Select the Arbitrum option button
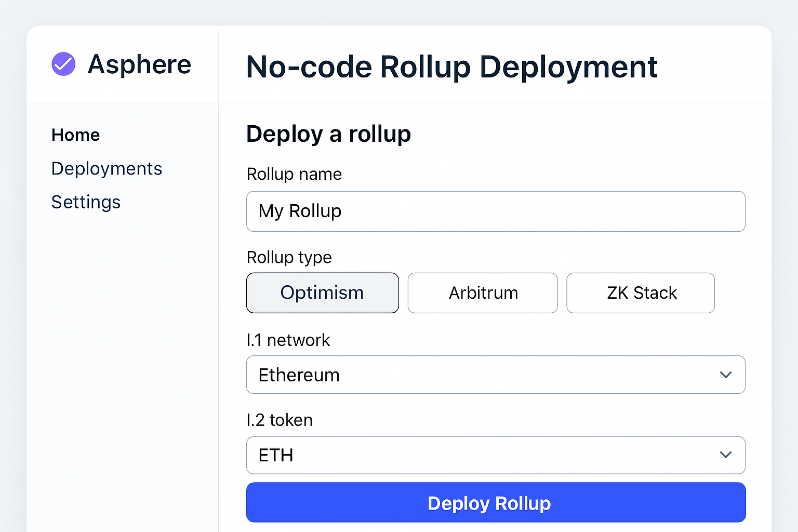 point(483,292)
